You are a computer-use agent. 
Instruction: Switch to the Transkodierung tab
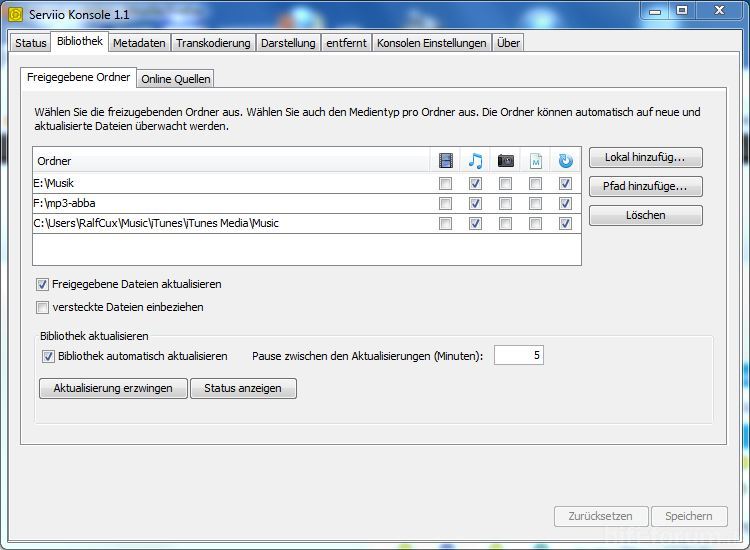click(x=213, y=43)
